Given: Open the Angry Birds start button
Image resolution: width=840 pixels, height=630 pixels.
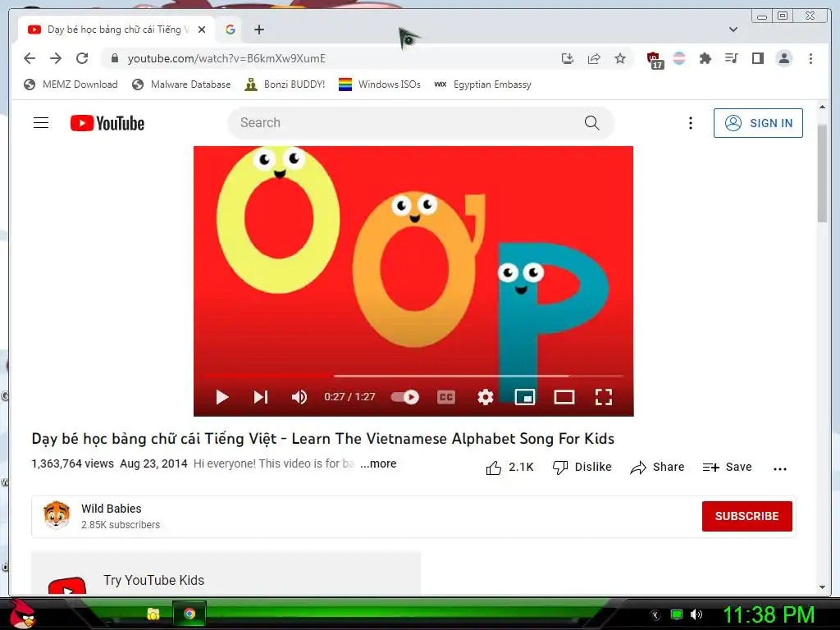Looking at the screenshot, I should (x=22, y=614).
